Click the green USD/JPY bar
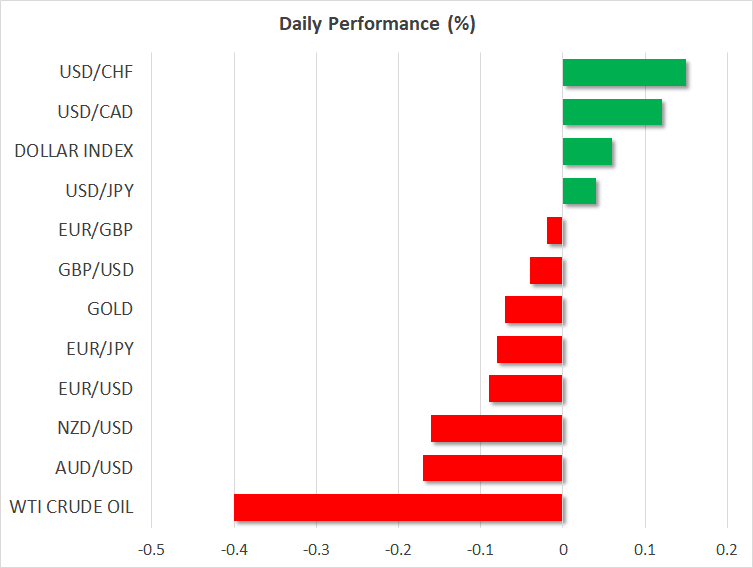Image resolution: width=753 pixels, height=568 pixels. [579, 191]
